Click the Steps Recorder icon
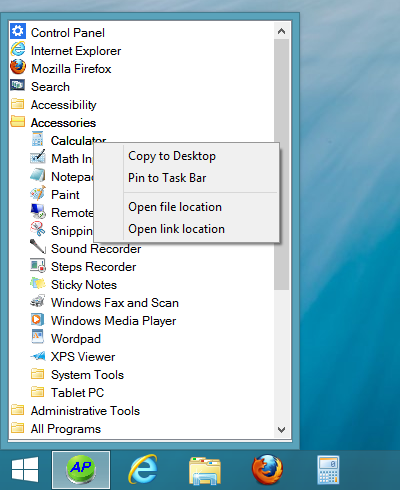400x490 pixels. click(x=38, y=265)
